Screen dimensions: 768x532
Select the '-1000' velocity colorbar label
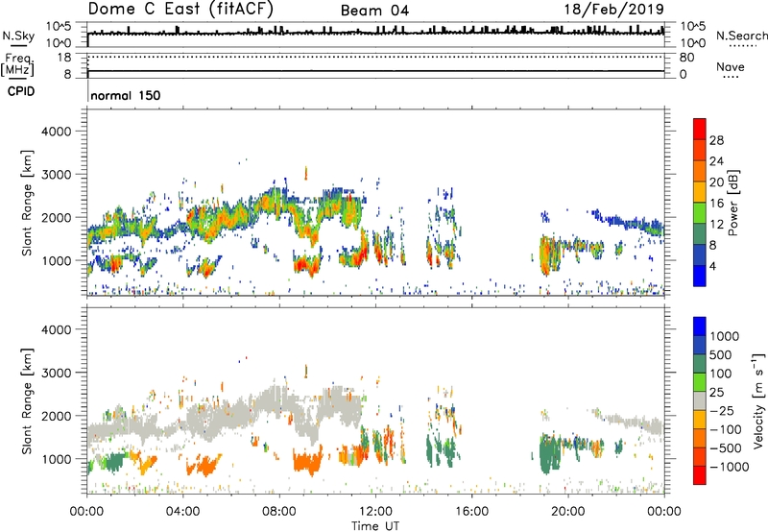(730, 467)
